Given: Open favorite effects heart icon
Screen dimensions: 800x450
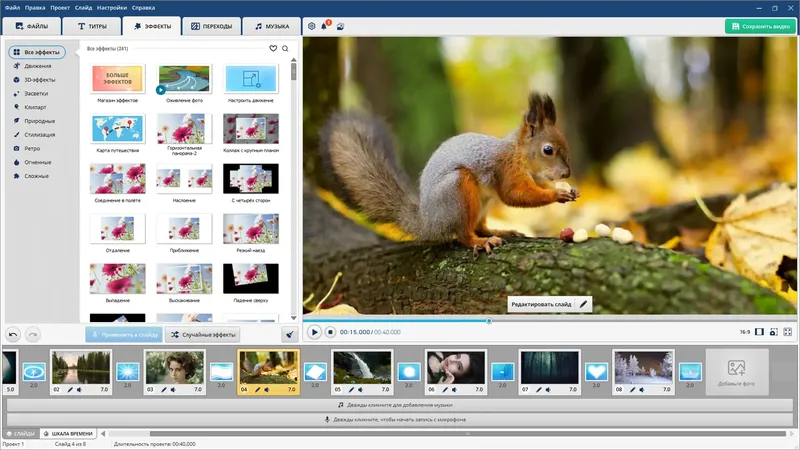Looking at the screenshot, I should [273, 48].
